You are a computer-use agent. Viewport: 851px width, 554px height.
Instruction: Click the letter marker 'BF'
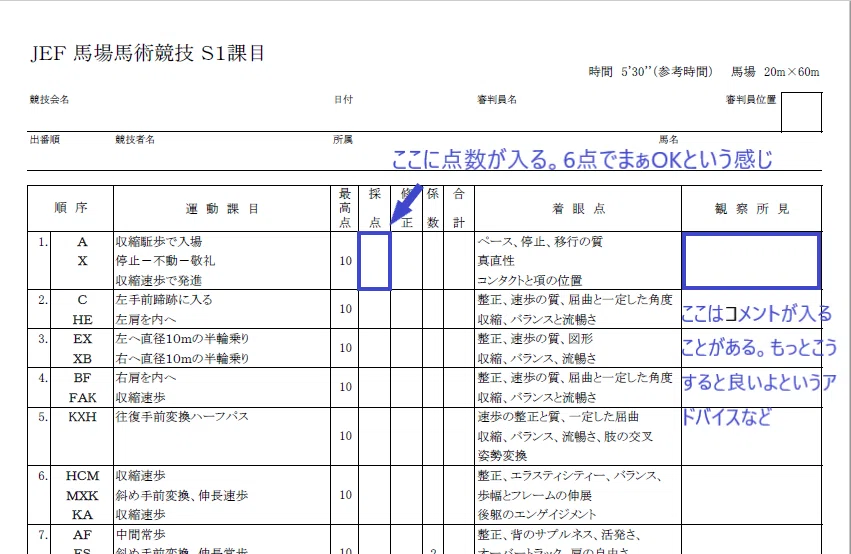[x=82, y=378]
